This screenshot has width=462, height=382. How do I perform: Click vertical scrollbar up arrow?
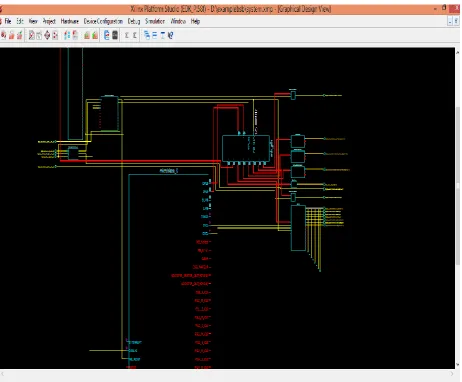(x=458, y=52)
